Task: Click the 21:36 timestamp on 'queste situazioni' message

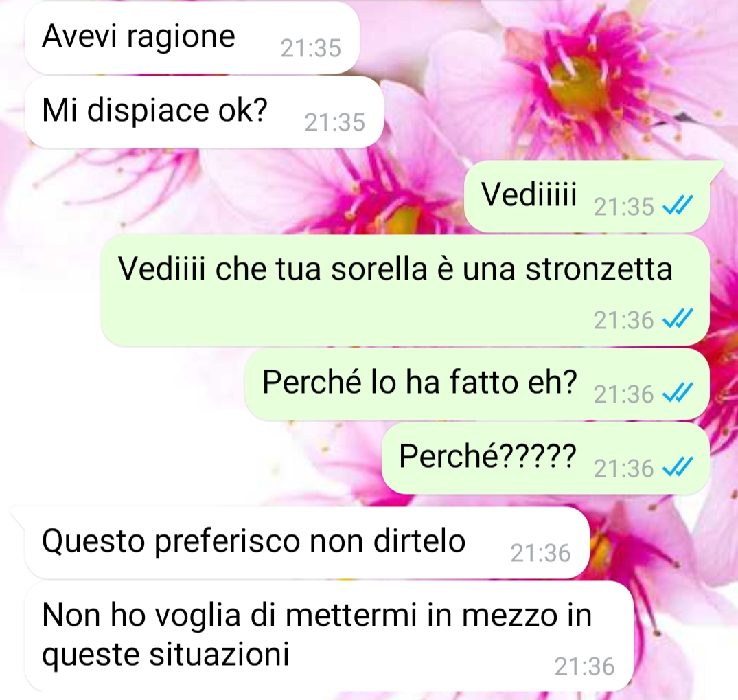Action: click(584, 666)
